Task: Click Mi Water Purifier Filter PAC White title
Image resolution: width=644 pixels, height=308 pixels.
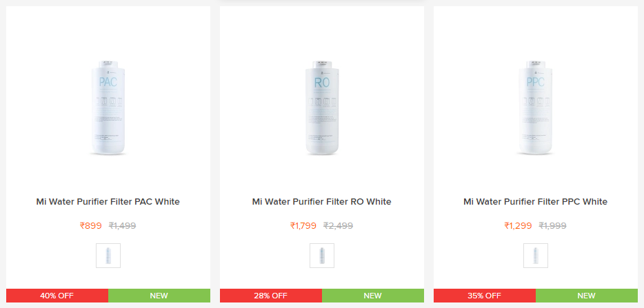Action: click(x=108, y=202)
